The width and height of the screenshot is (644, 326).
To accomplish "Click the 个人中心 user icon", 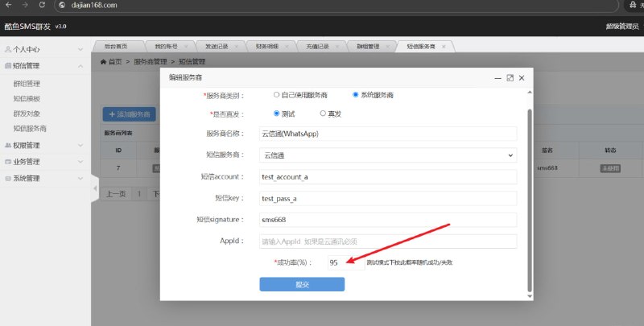I will click(8, 49).
